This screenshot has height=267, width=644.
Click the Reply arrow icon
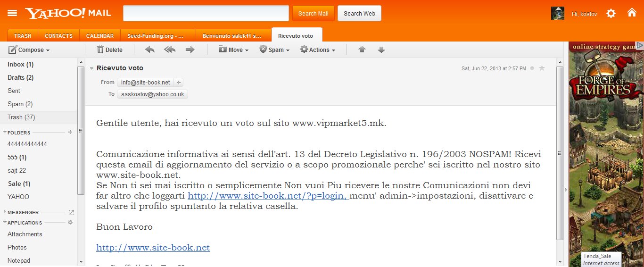(150, 50)
